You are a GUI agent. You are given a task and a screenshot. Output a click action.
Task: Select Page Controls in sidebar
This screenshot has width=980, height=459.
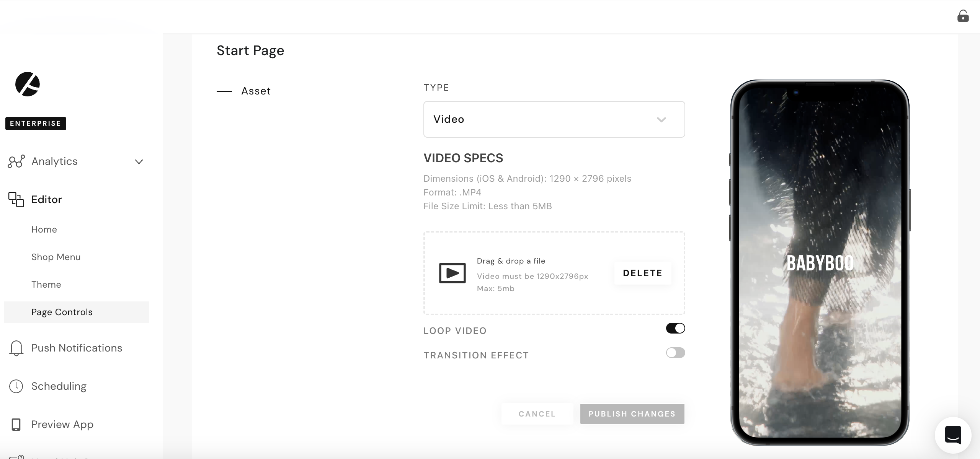(x=77, y=312)
